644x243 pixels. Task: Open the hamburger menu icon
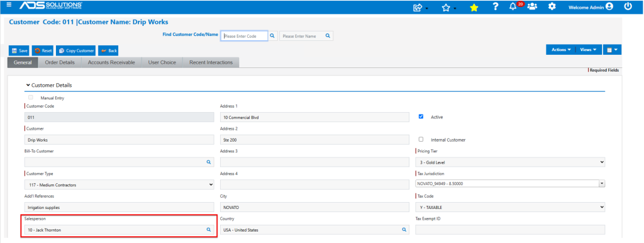point(9,5)
